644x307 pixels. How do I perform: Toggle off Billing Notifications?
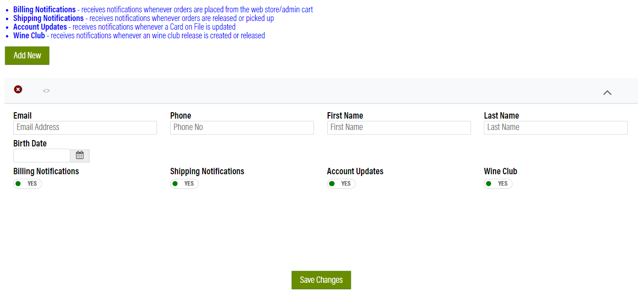tap(27, 183)
